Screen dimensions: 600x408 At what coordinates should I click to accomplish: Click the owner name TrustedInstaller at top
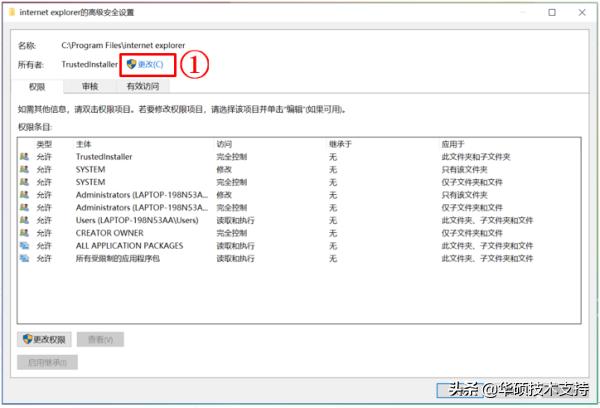click(90, 64)
